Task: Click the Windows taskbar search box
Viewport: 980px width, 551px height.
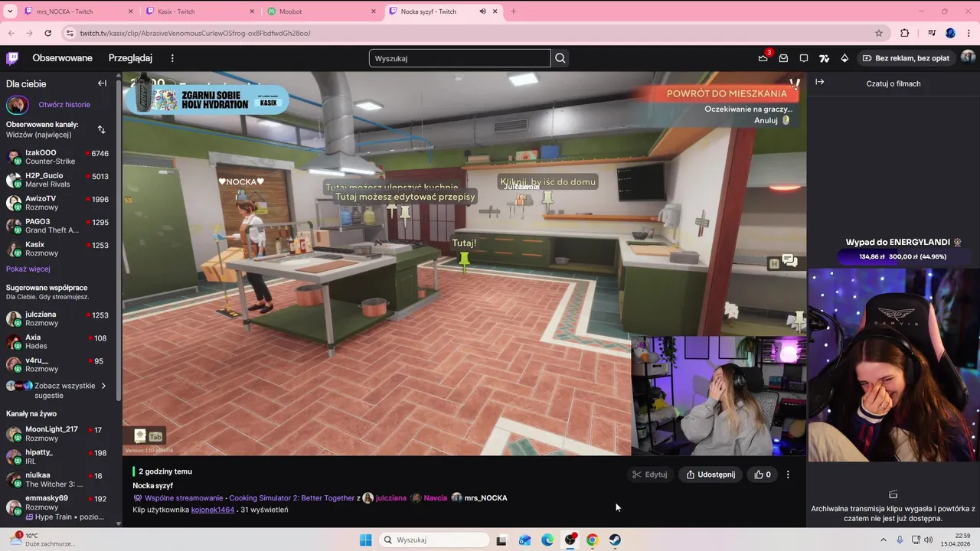Action: click(434, 540)
